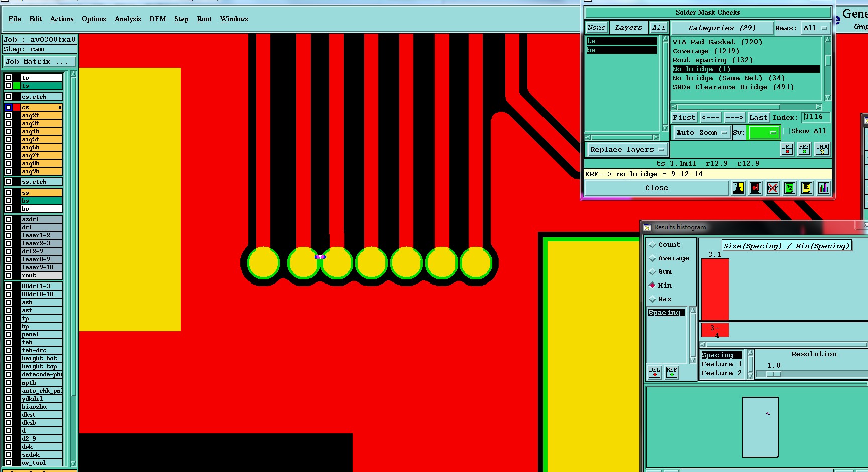Click layer list scroll up arrow in left panel
Image resolution: width=868 pixels, height=472 pixels.
point(73,74)
